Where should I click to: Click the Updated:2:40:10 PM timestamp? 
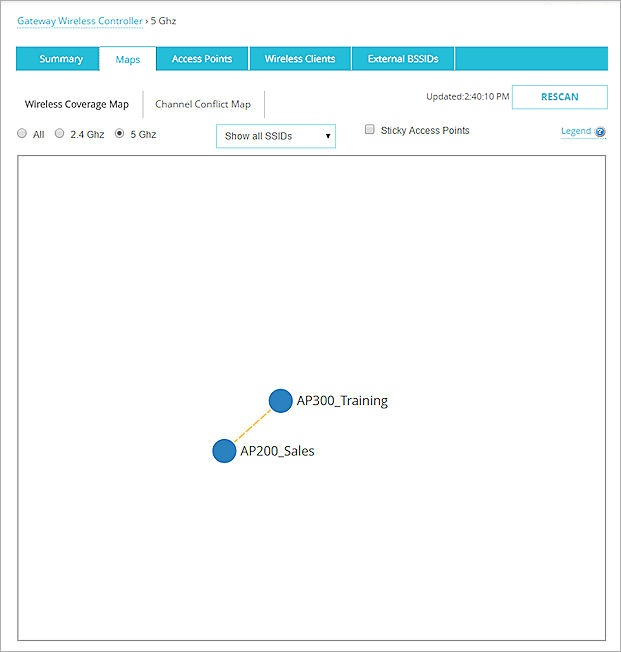pyautogui.click(x=468, y=96)
